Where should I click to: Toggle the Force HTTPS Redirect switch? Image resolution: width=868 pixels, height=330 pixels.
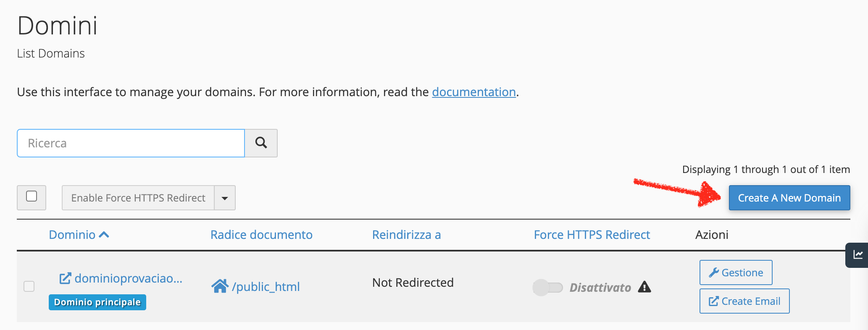[548, 288]
